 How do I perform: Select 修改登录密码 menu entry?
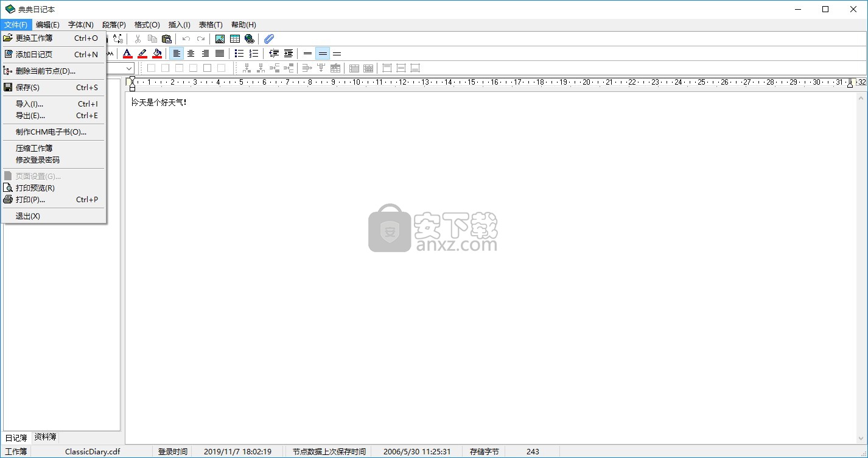coord(54,160)
